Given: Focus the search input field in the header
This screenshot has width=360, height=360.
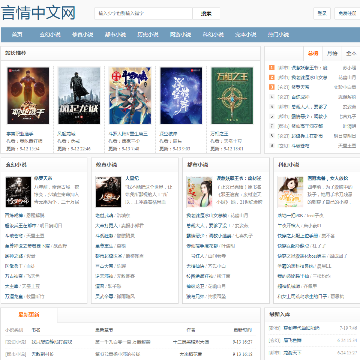Looking at the screenshot, I should [x=143, y=14].
